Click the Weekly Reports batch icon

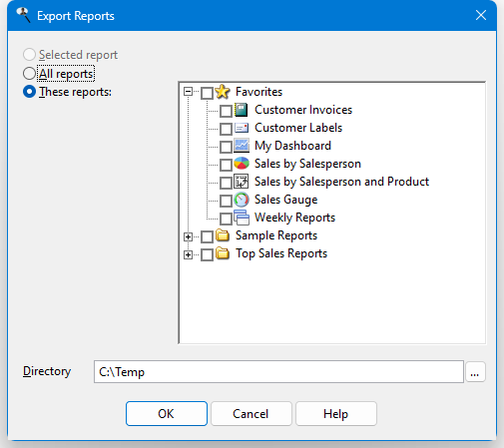(x=242, y=218)
